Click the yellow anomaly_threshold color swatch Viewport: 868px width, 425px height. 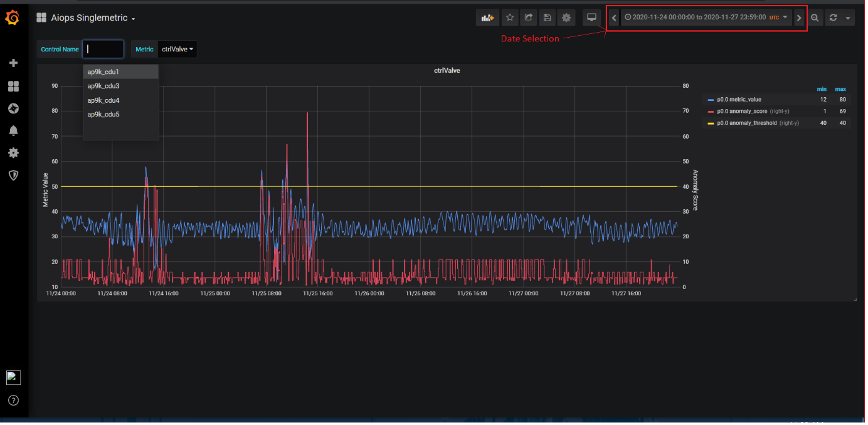(711, 123)
